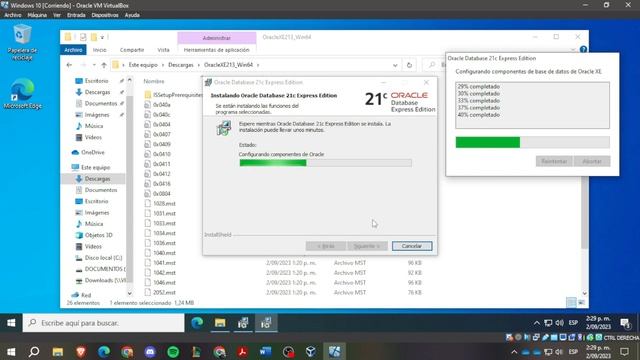Click installer Configurando componentes progress bar
Viewport: 640px width, 360px height.
pos(325,163)
